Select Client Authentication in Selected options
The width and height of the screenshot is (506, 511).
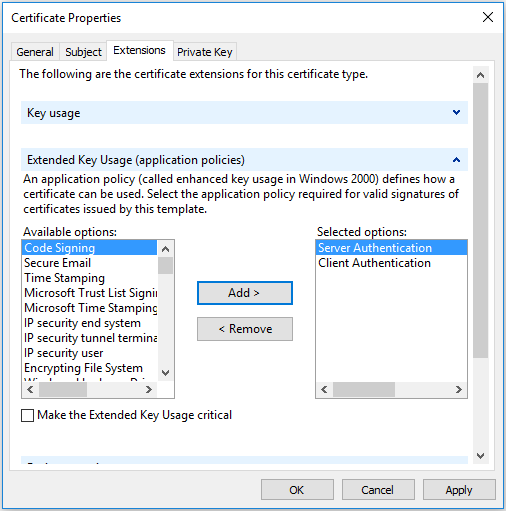pos(391,263)
